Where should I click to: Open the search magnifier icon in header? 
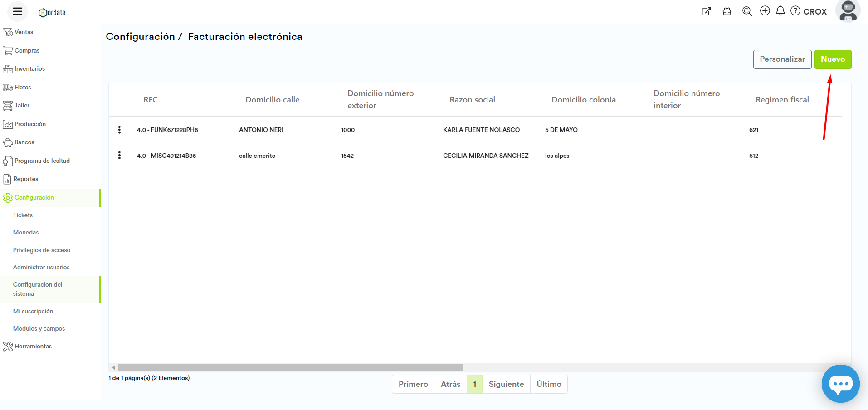point(747,11)
